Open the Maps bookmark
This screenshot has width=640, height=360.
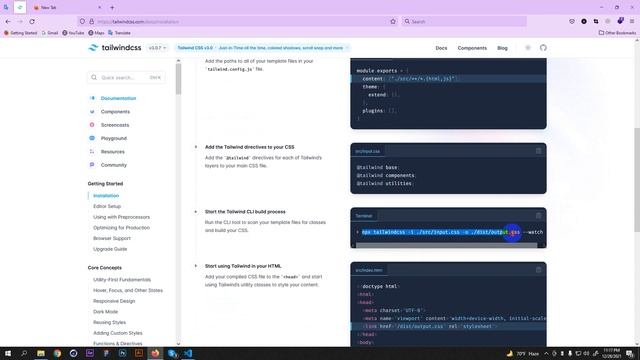coord(96,33)
